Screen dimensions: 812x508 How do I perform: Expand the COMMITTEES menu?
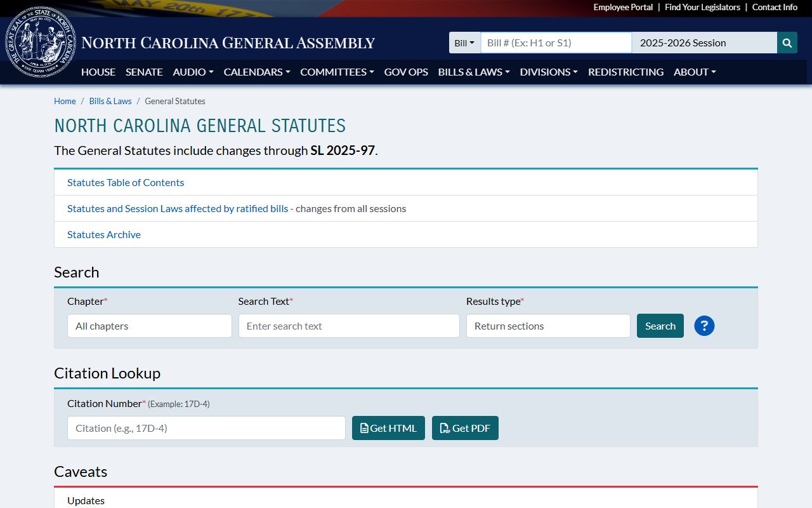pos(337,72)
